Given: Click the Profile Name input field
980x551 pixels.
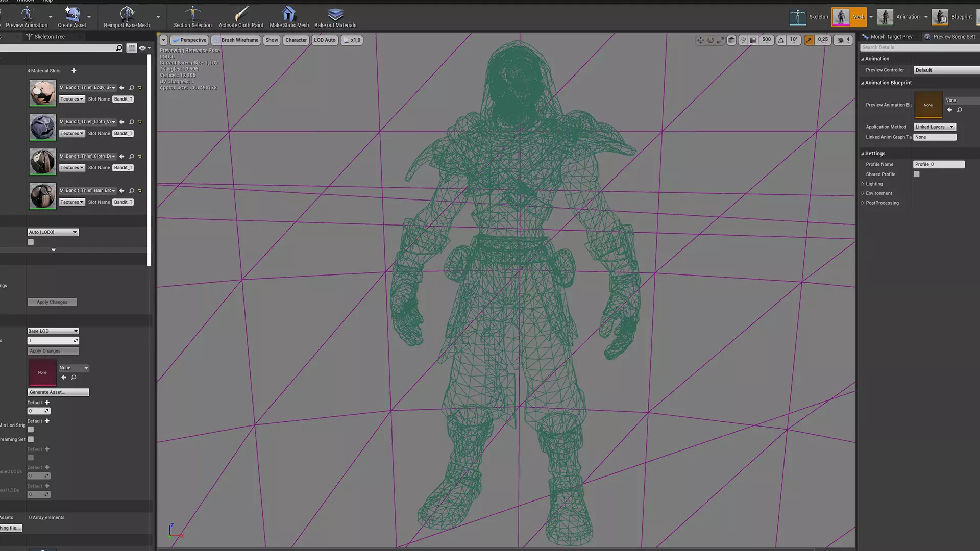Looking at the screenshot, I should pos(939,164).
